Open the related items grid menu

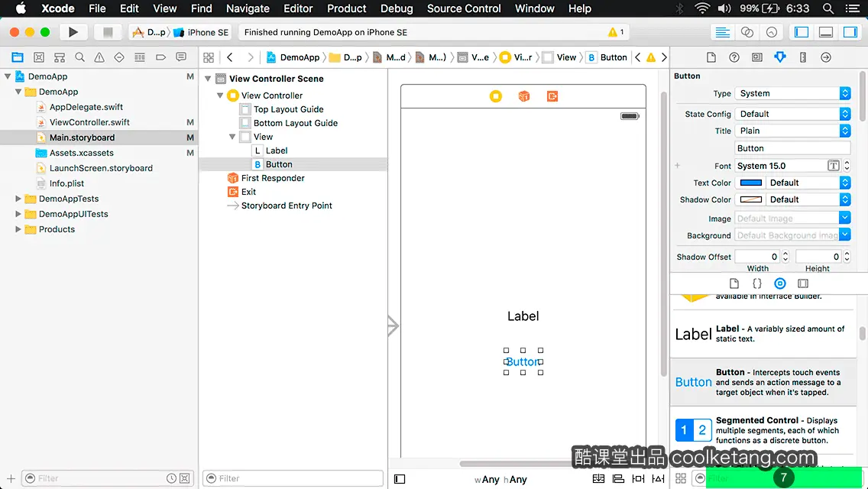click(x=209, y=57)
